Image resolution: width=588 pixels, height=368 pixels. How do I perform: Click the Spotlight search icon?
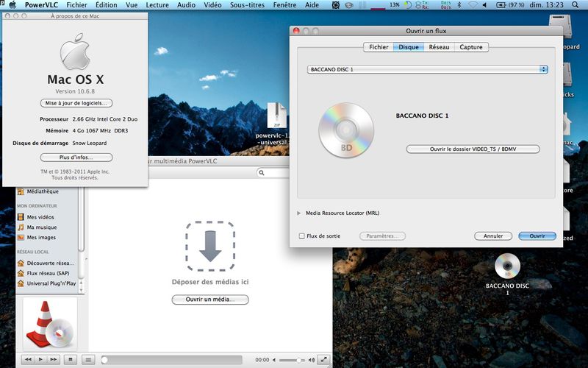[x=576, y=5]
